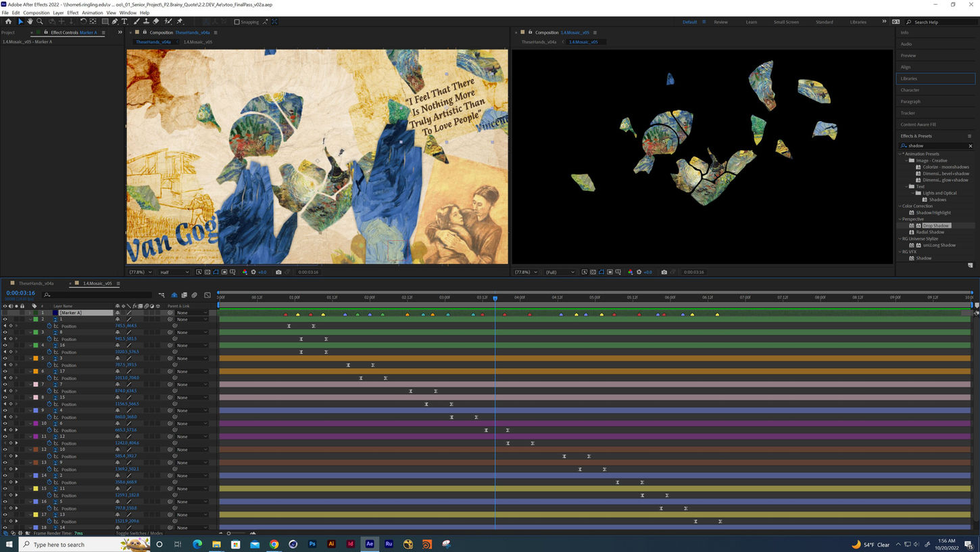
Task: Toggle the Position stopwatch on layer 3
Action: point(49,339)
